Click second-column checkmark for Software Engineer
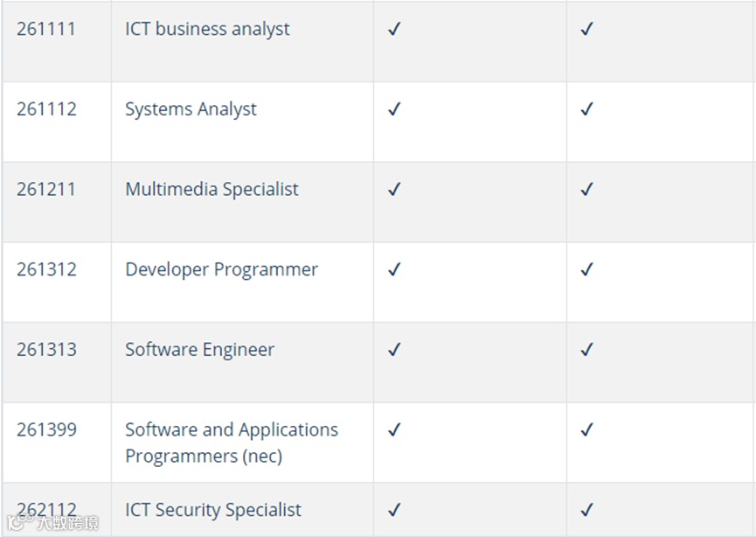The width and height of the screenshot is (756, 537). [586, 350]
